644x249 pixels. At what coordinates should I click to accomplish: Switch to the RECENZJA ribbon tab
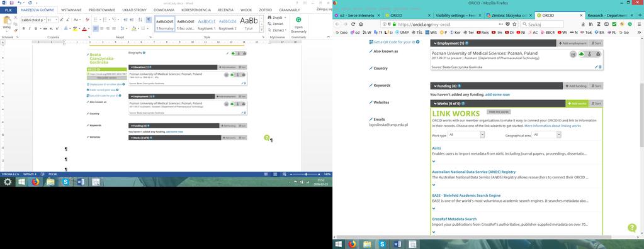[x=226, y=9]
